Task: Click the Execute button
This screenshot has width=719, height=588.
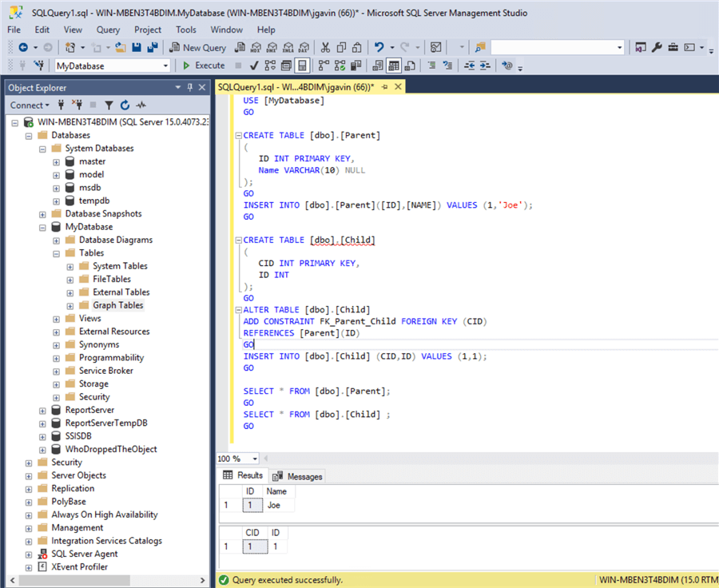Action: pos(204,66)
